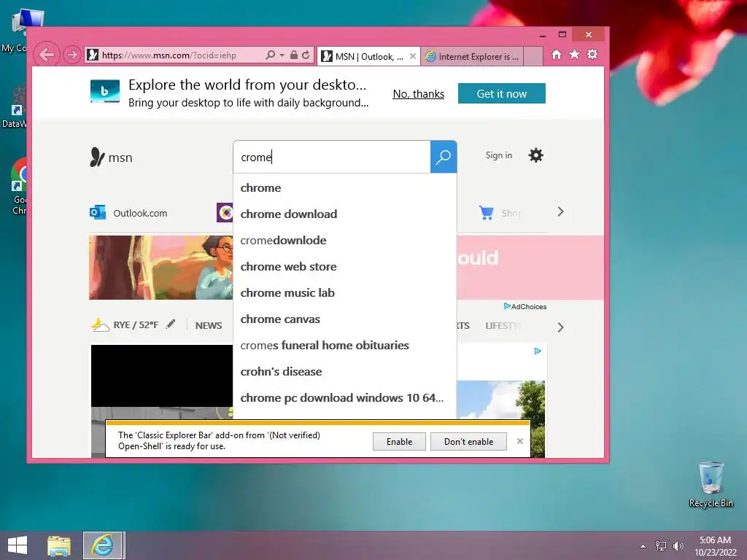The image size is (747, 560).
Task: Select 'cromes funeral home obituaries' suggestion
Action: [x=345, y=345]
